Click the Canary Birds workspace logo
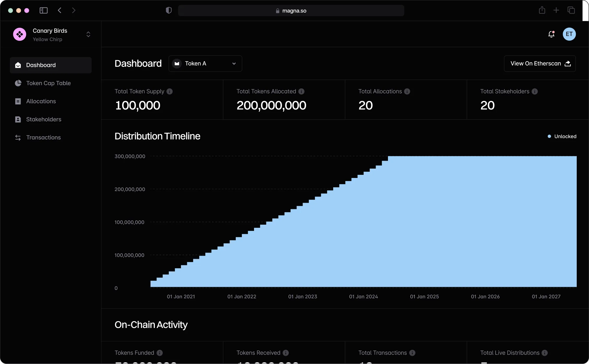Image resolution: width=589 pixels, height=364 pixels. coord(20,34)
